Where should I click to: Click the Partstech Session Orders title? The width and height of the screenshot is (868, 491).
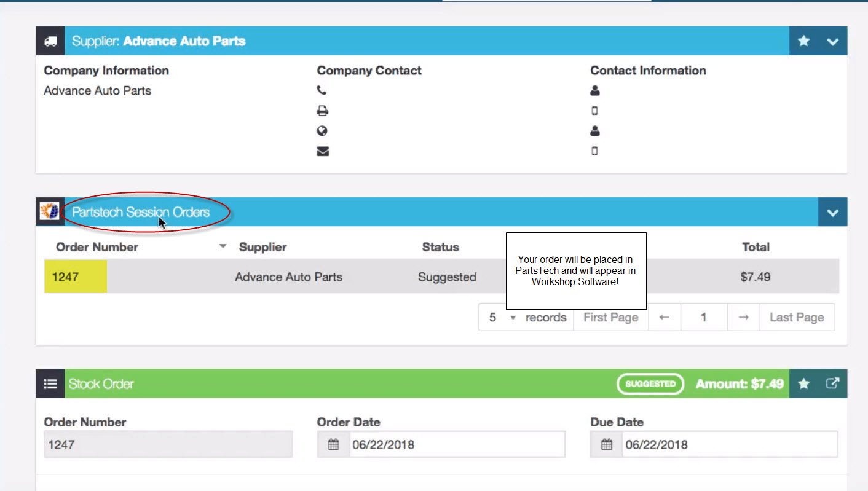(141, 212)
